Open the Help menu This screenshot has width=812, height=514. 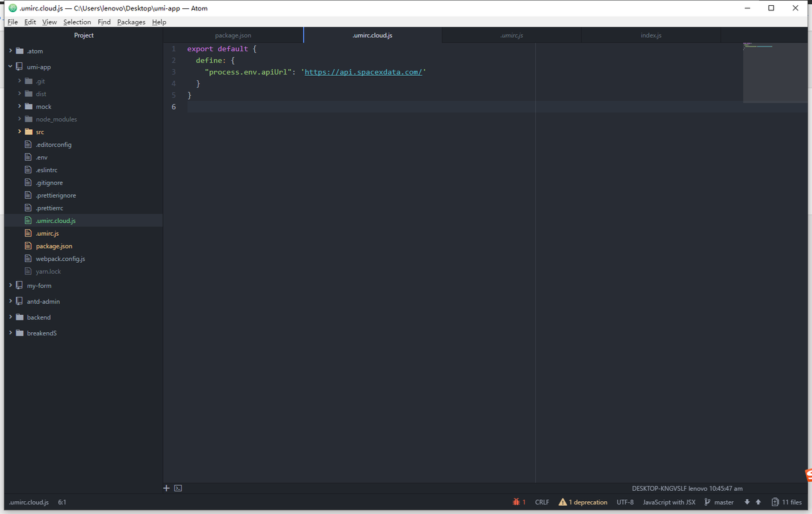[x=159, y=22]
